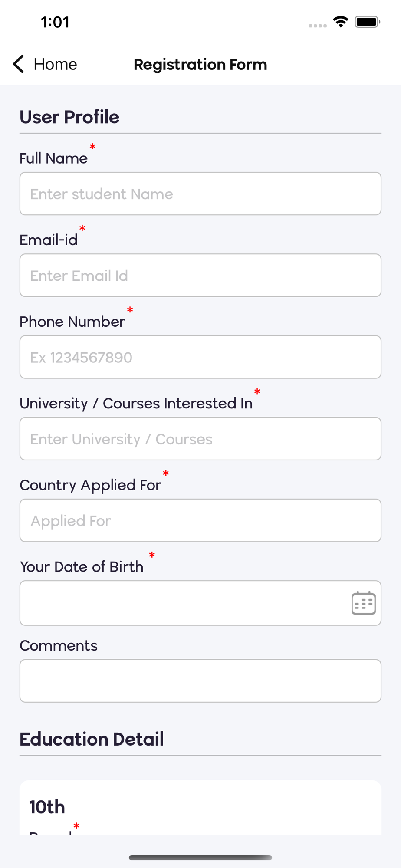
Task: Select the Applied For country field
Action: pyautogui.click(x=200, y=520)
